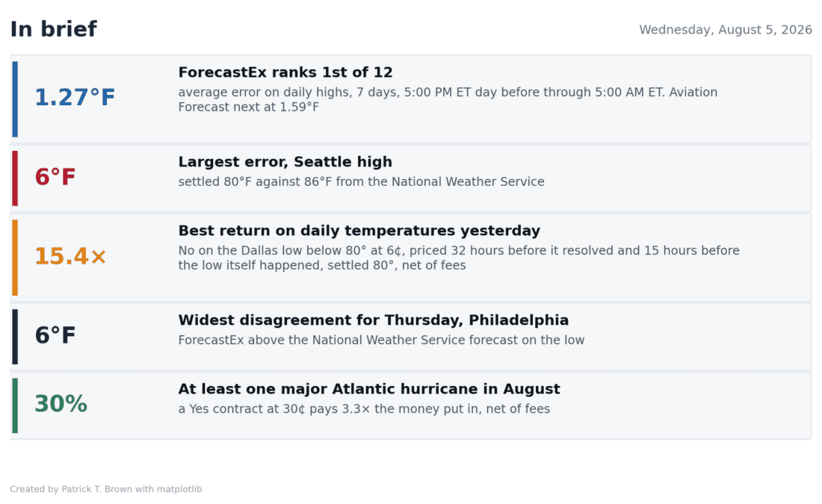Open the 'ForecastEx ranks 1st of 12' headline
The height and width of the screenshot is (504, 822).
[285, 72]
